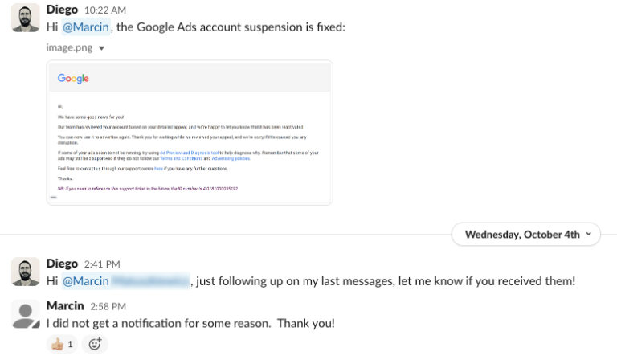The width and height of the screenshot is (617, 364).
Task: Click the Diego sender name at 2:41 PM
Action: point(63,264)
